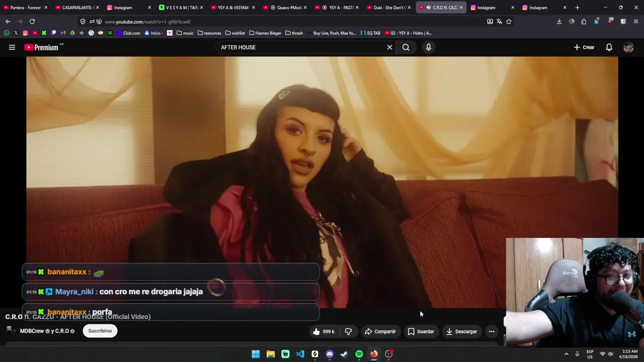The width and height of the screenshot is (644, 362).
Task: Open the 02 - YSY A - Hidro bookmark
Action: [x=409, y=33]
